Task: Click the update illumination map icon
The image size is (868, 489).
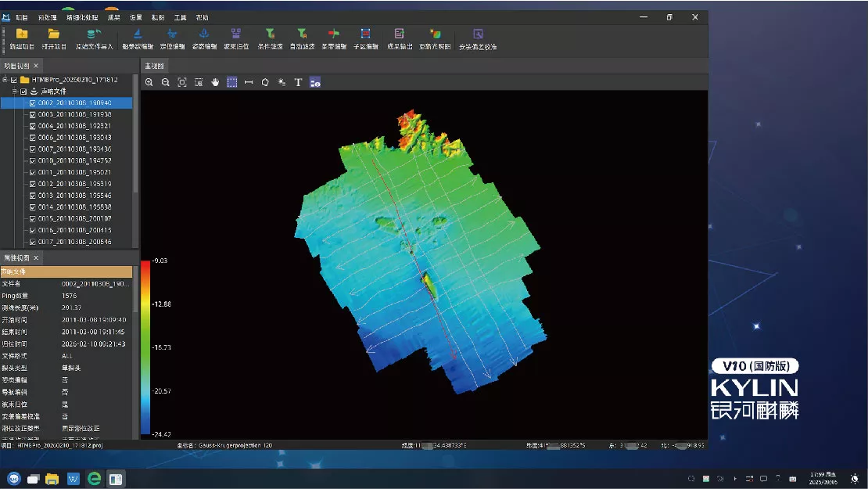Action: [435, 34]
